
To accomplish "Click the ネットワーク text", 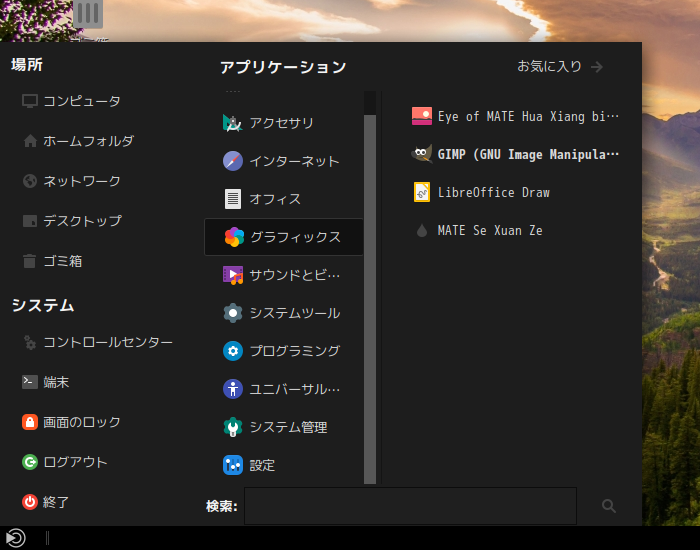I will click(82, 181).
